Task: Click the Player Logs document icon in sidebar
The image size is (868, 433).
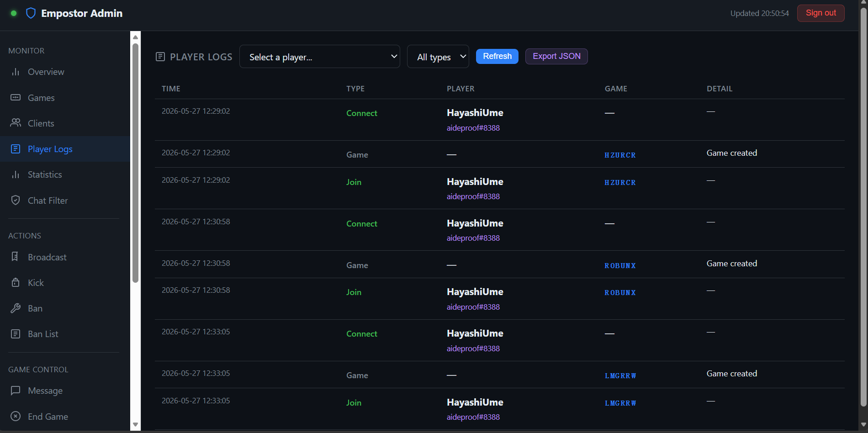Action: click(x=16, y=149)
